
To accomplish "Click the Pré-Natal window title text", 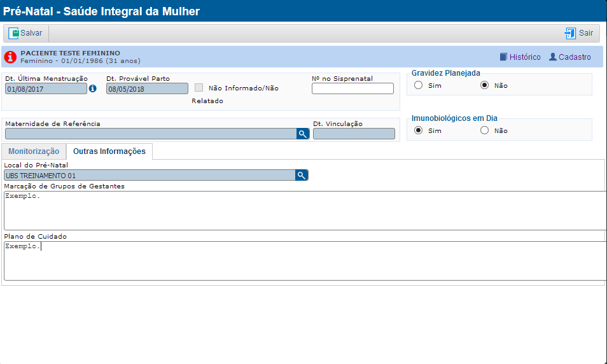I will pos(101,11).
